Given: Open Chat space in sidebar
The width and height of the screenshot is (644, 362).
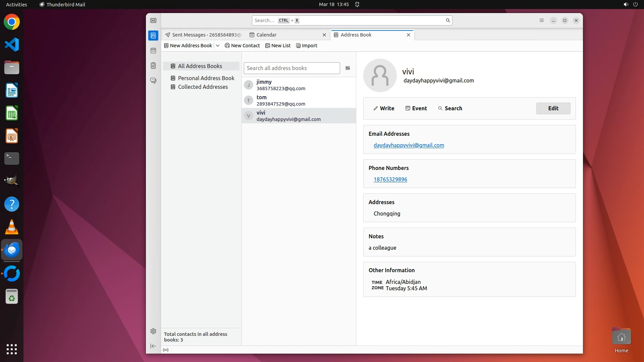Looking at the screenshot, I should click(153, 81).
